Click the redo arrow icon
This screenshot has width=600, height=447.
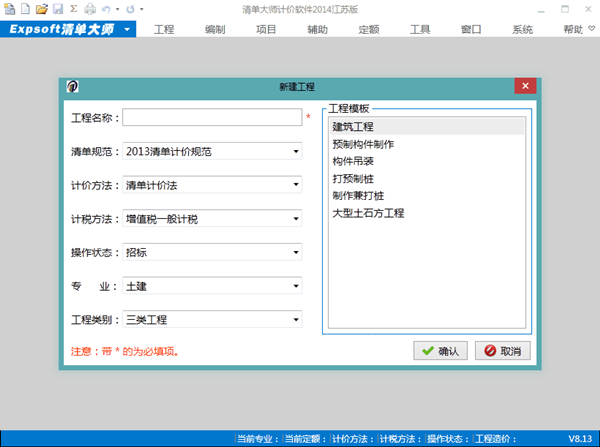[130, 9]
